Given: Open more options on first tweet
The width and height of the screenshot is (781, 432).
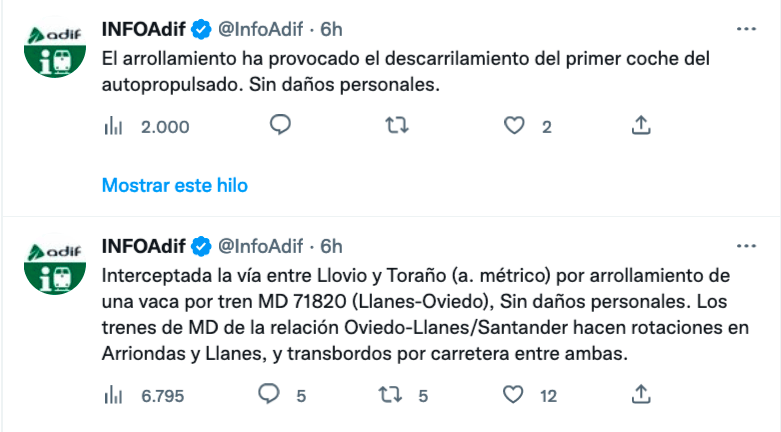Looking at the screenshot, I should (x=746, y=30).
